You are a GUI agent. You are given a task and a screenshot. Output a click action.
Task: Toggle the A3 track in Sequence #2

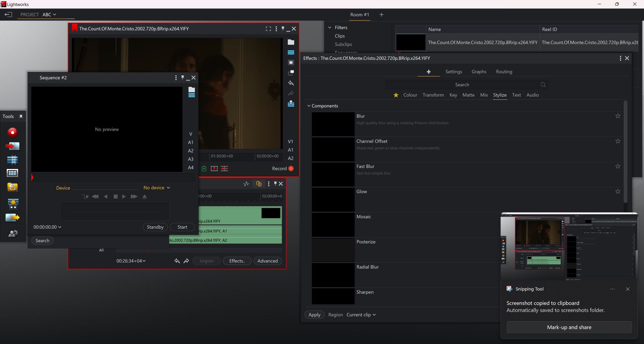(191, 159)
